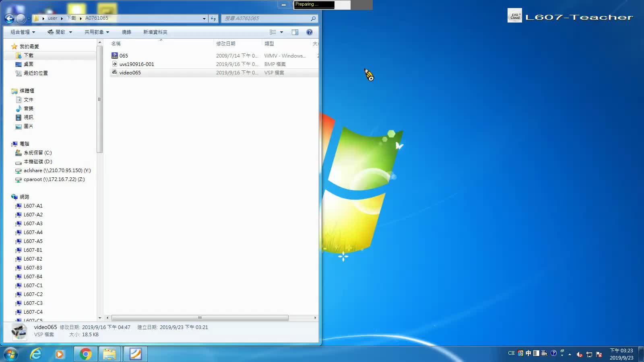Show hidden tray icons arrow
The height and width of the screenshot is (362, 644).
(570, 354)
